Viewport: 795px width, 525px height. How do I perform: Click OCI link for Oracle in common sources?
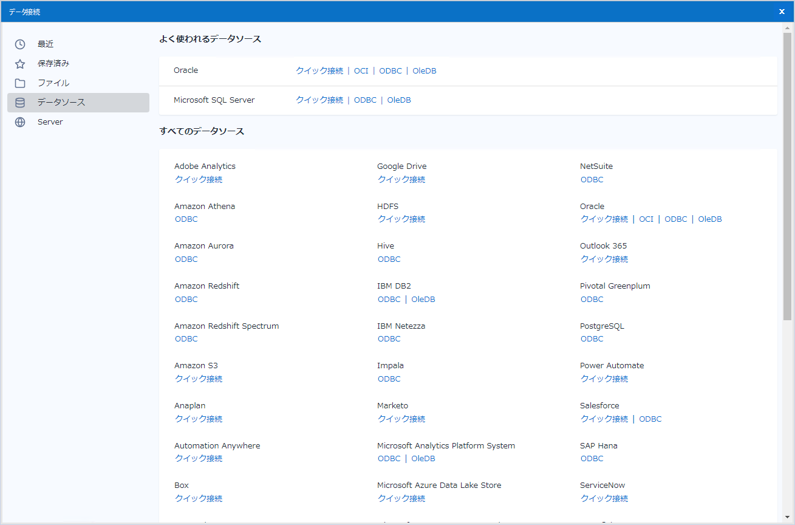point(361,71)
